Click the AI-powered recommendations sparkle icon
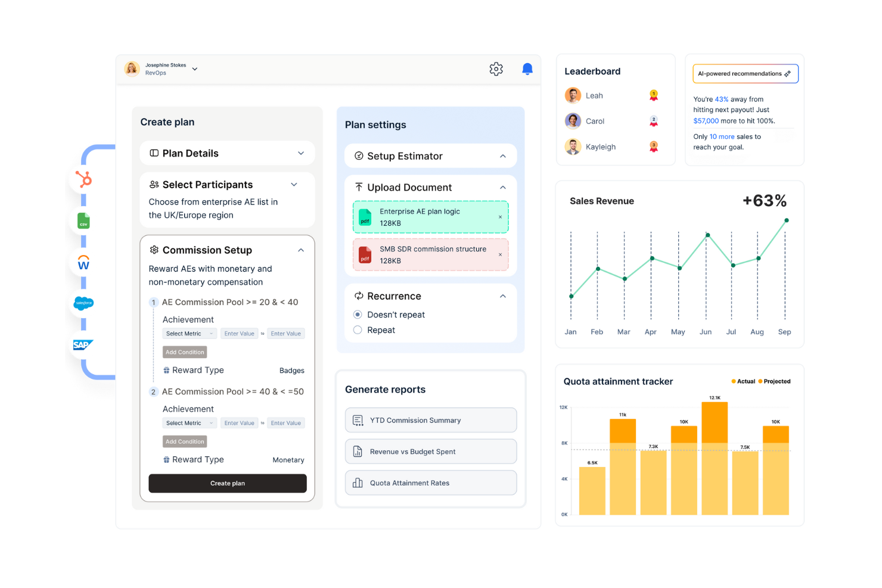The height and width of the screenshot is (588, 882). tap(788, 73)
